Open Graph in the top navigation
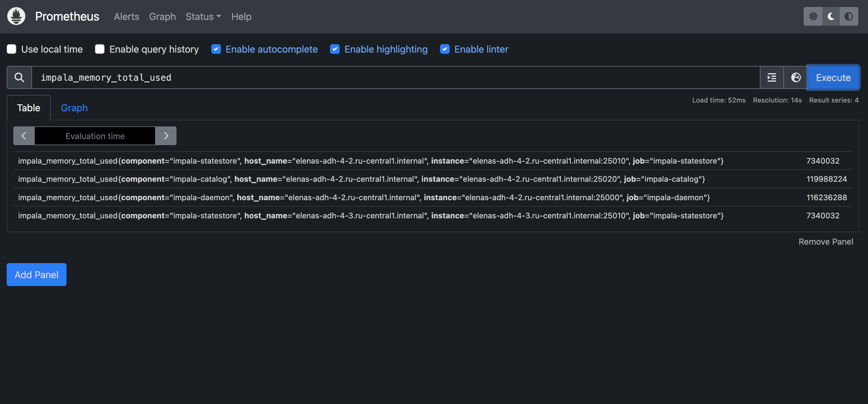Viewport: 868px width, 404px height. (162, 17)
